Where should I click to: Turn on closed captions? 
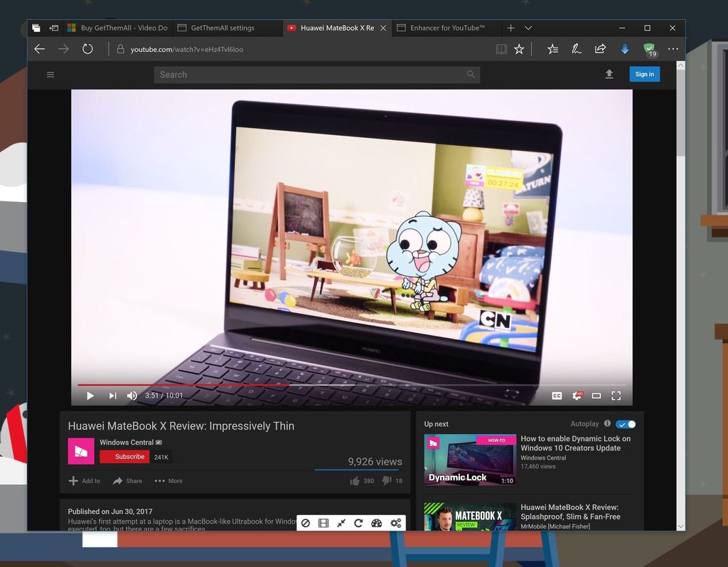point(557,396)
